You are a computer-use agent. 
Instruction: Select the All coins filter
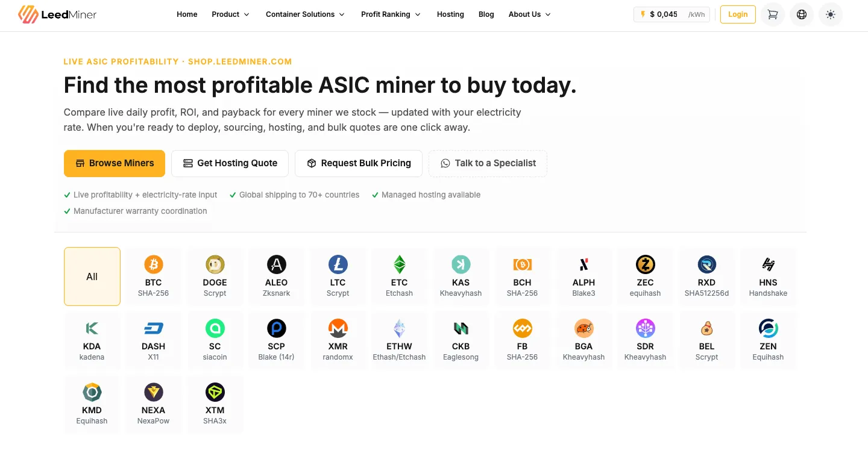pos(92,276)
